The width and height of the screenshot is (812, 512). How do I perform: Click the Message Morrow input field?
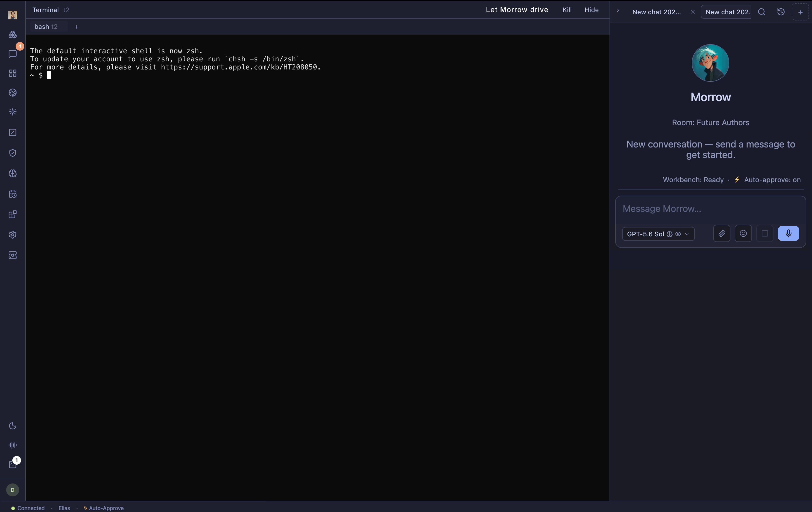[710, 209]
